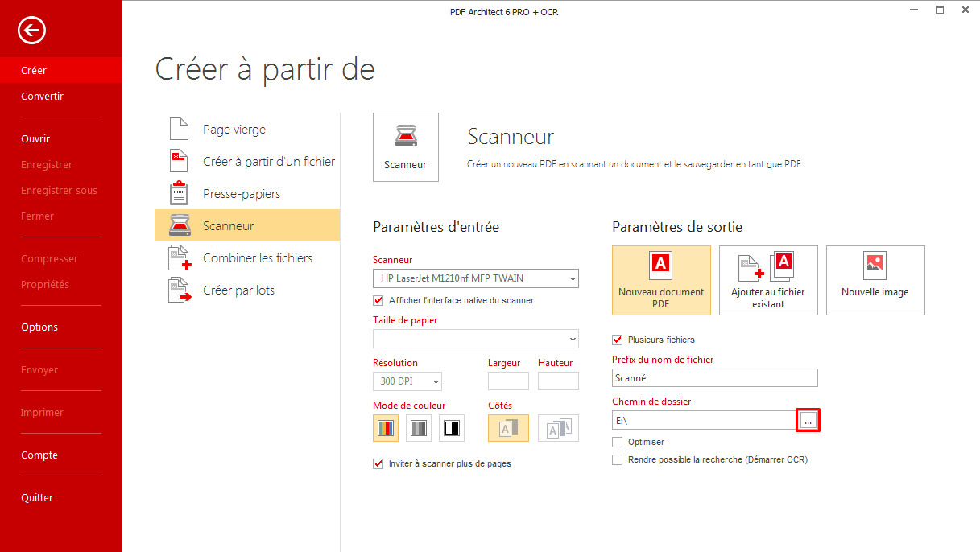Click the Combiner les fichiers icon
The width and height of the screenshot is (980, 552).
[x=180, y=257]
